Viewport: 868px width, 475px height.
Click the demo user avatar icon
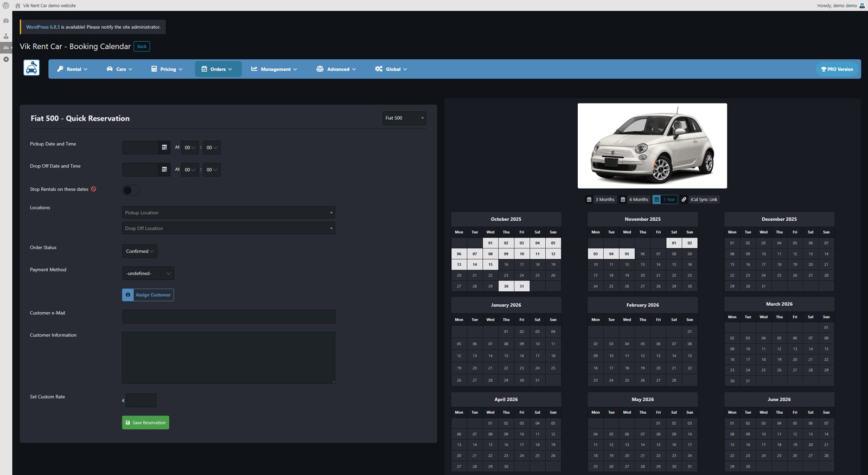(862, 5)
